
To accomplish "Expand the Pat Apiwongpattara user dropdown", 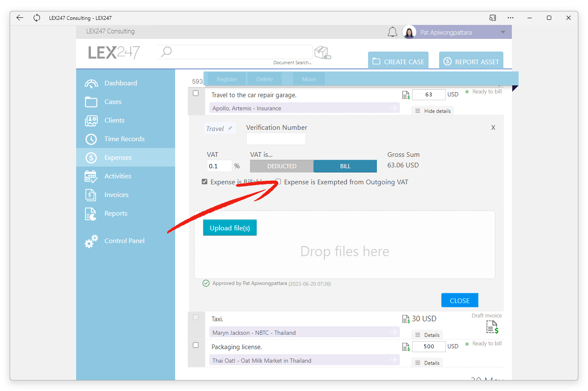I will pyautogui.click(x=503, y=32).
